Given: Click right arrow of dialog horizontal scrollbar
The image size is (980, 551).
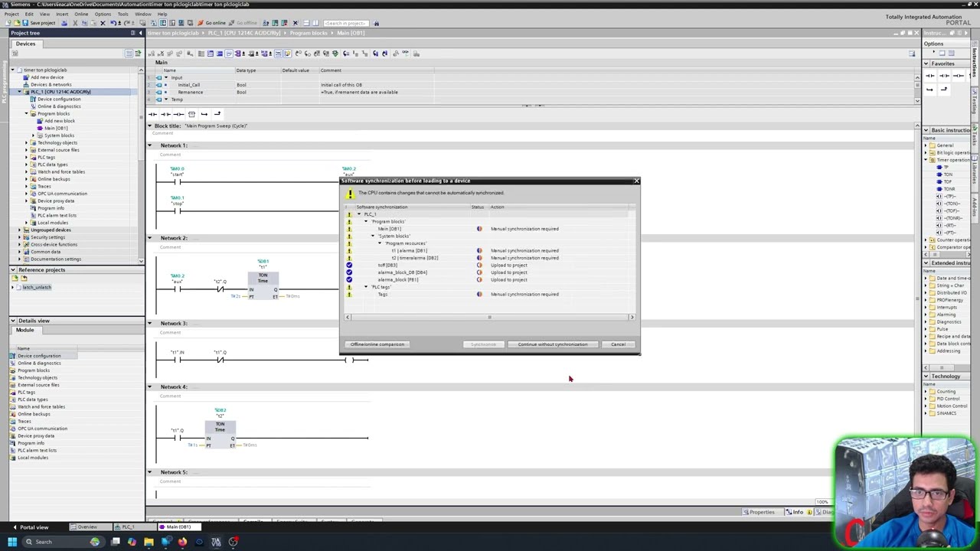Looking at the screenshot, I should 632,317.
